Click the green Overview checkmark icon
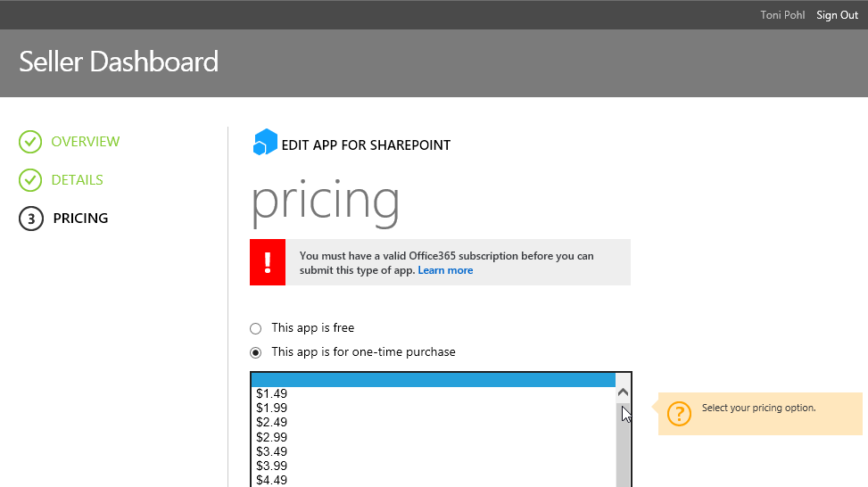Screen dimensions: 868x487 point(30,142)
